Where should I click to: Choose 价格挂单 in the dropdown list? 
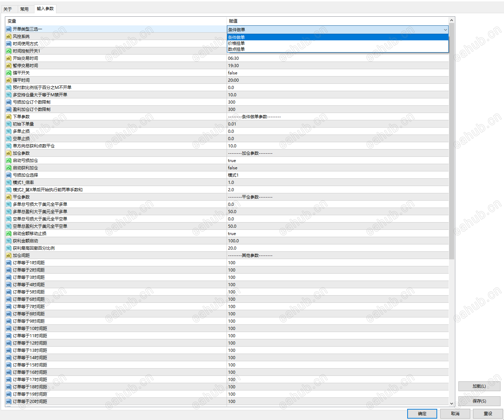pos(338,43)
